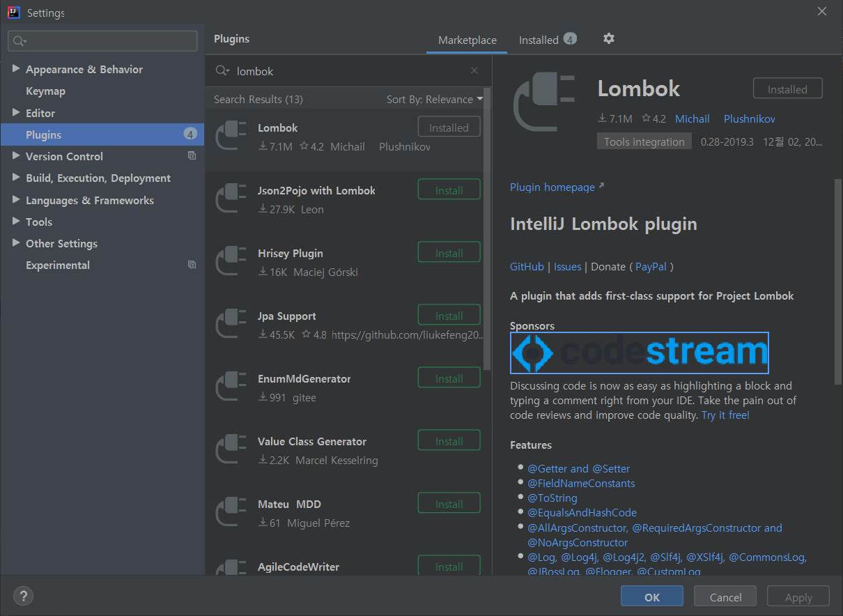Expand Appearance & Behavior settings

coord(16,69)
